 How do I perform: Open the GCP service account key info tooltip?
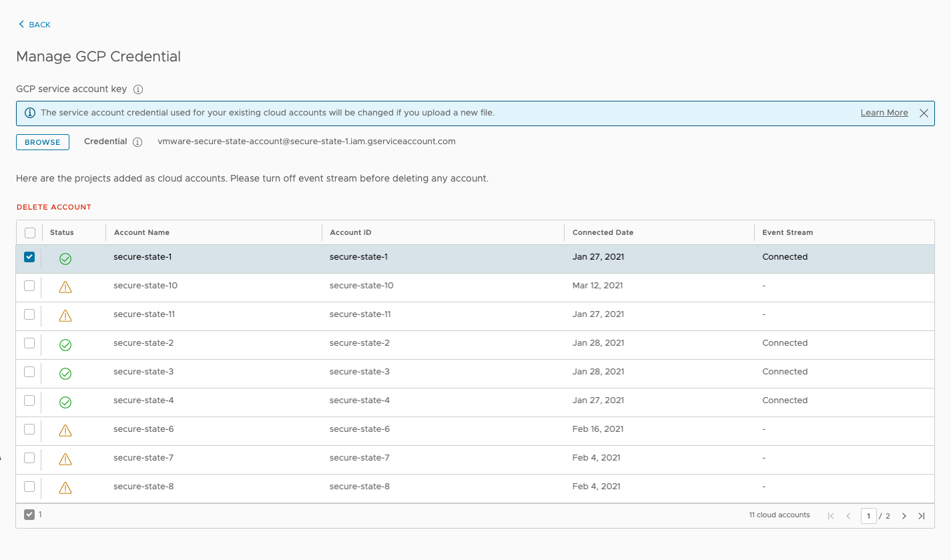click(137, 89)
